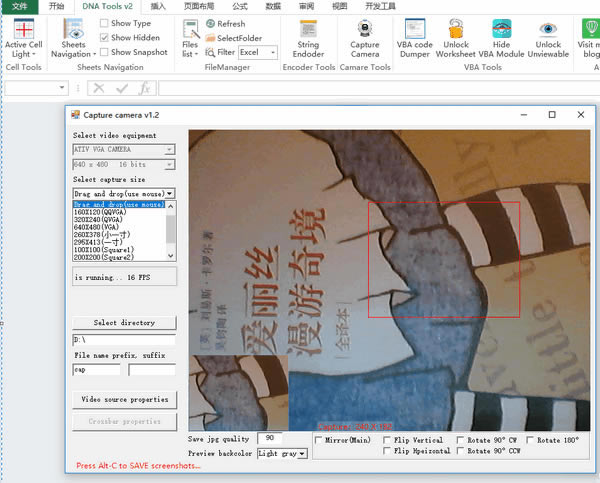This screenshot has height=483, width=600.
Task: Switch to the DNA Tools v2 tab
Action: click(108, 7)
